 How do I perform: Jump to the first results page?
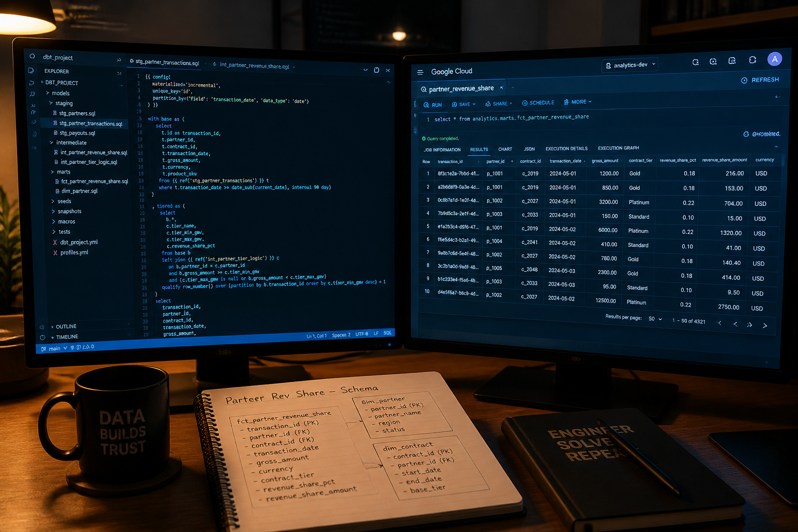point(720,323)
